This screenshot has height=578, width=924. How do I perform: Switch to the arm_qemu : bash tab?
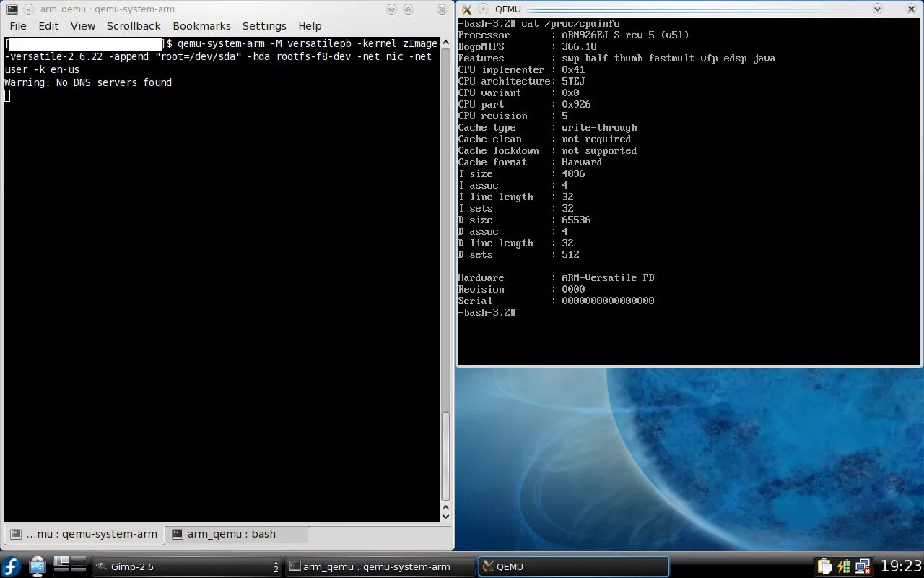237,534
